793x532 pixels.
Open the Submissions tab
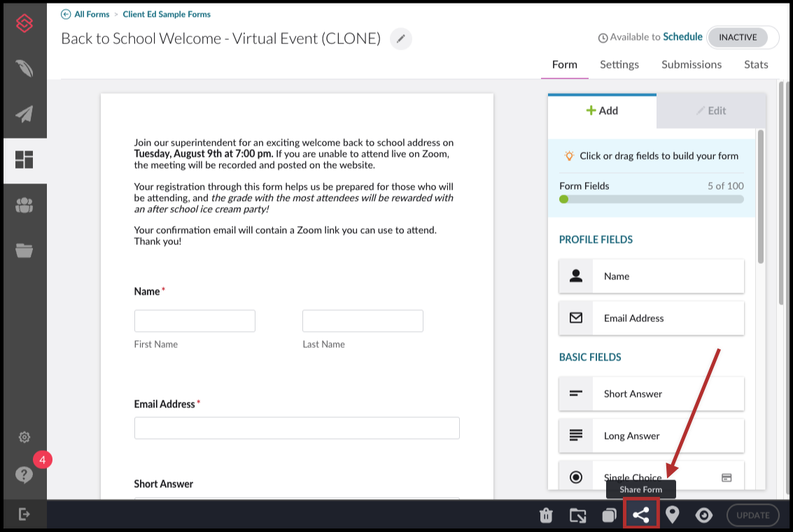[x=692, y=64]
